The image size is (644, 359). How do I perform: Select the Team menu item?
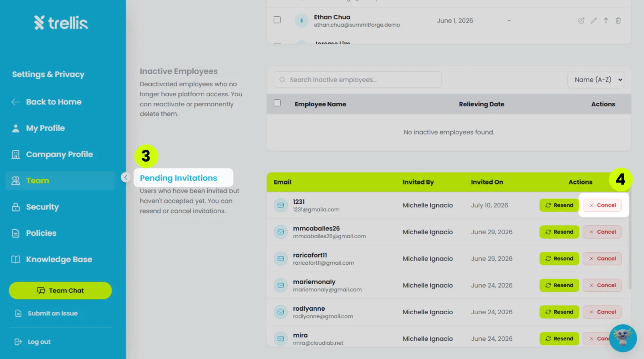pos(60,181)
